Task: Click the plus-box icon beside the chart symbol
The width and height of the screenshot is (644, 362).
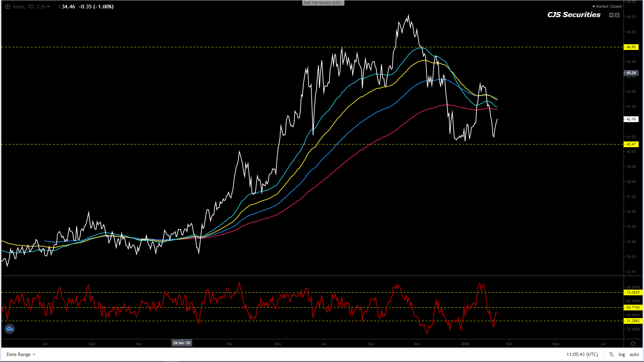Action: (7, 6)
